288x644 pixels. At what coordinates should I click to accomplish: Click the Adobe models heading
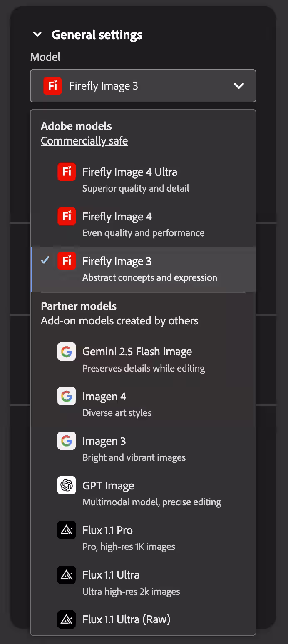pos(76,126)
